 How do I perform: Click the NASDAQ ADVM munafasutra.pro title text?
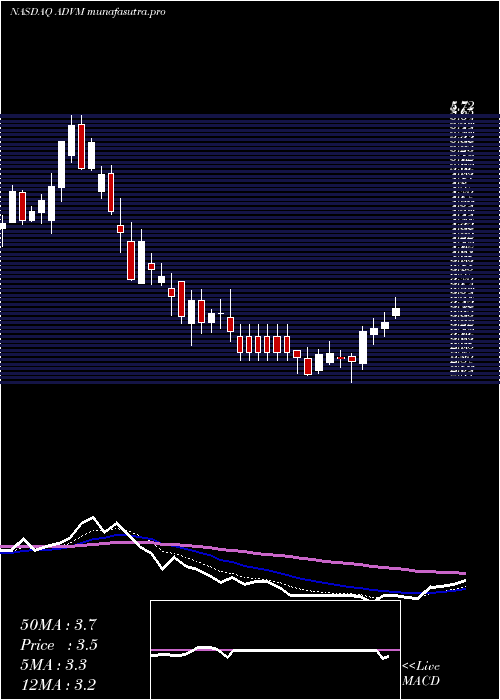[x=88, y=12]
